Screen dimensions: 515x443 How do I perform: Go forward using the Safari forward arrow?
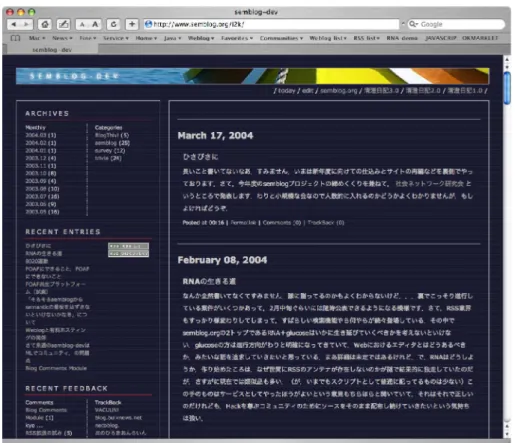coord(26,24)
